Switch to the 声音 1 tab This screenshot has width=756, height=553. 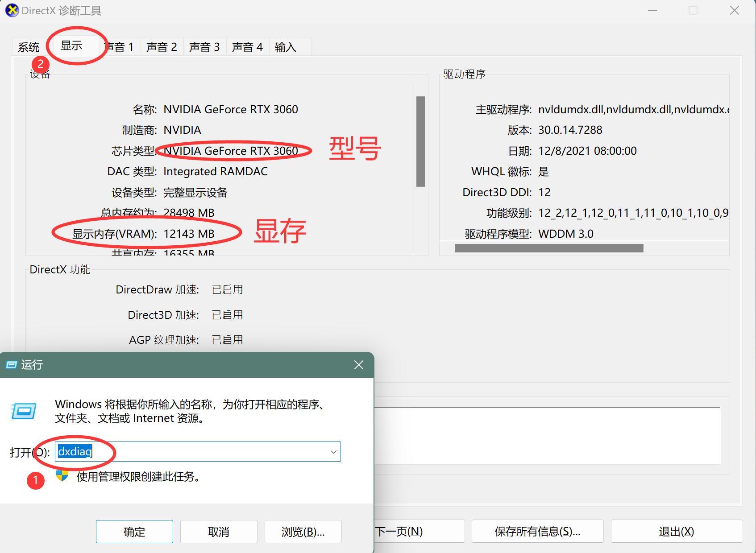(119, 47)
